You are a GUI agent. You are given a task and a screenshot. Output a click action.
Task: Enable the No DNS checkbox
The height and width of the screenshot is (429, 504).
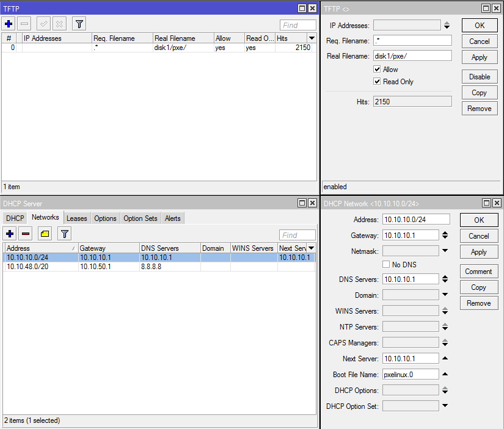tap(386, 264)
